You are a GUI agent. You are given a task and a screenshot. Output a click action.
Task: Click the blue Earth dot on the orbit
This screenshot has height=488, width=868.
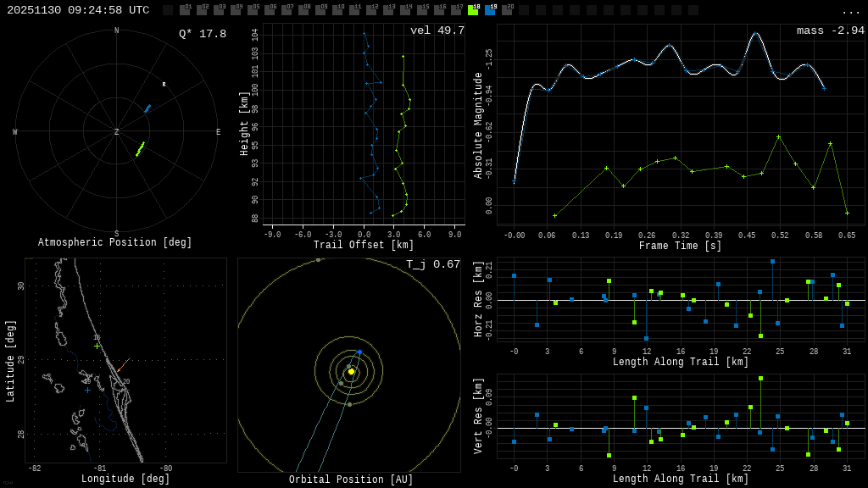pyautogui.click(x=359, y=352)
